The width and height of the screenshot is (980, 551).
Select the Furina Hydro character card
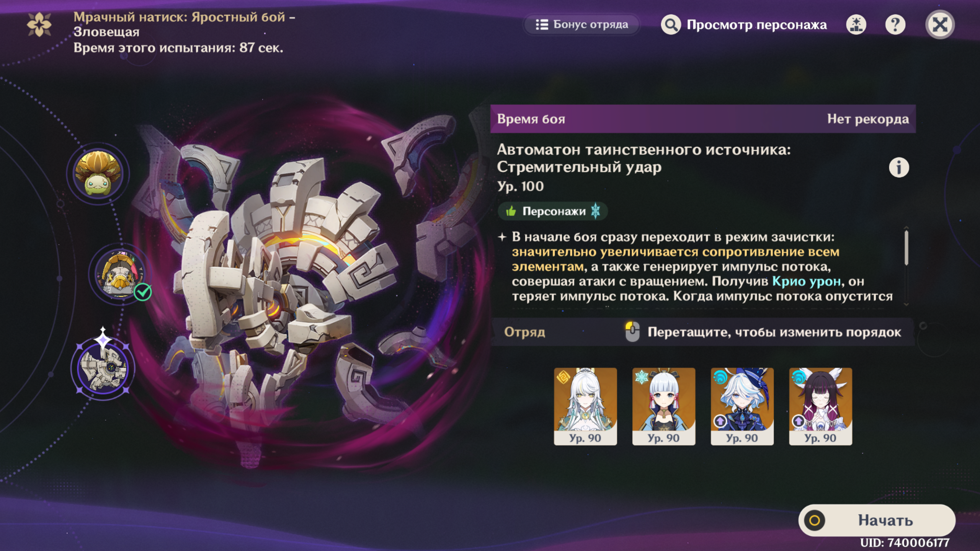tap(742, 406)
